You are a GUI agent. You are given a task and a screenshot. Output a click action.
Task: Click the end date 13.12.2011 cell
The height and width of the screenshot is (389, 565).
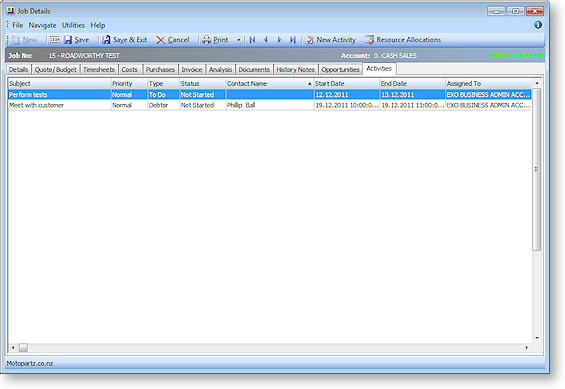(x=413, y=95)
